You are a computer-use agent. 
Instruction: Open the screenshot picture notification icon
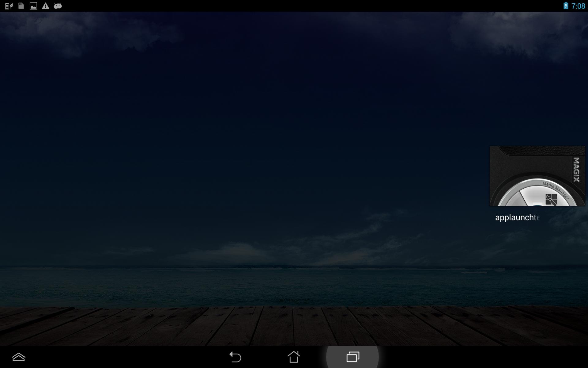click(33, 6)
